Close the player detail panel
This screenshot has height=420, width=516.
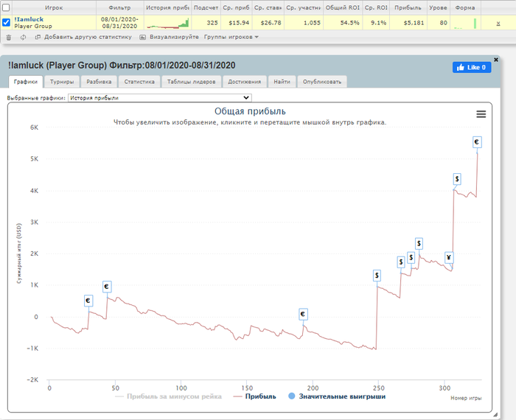(496, 60)
